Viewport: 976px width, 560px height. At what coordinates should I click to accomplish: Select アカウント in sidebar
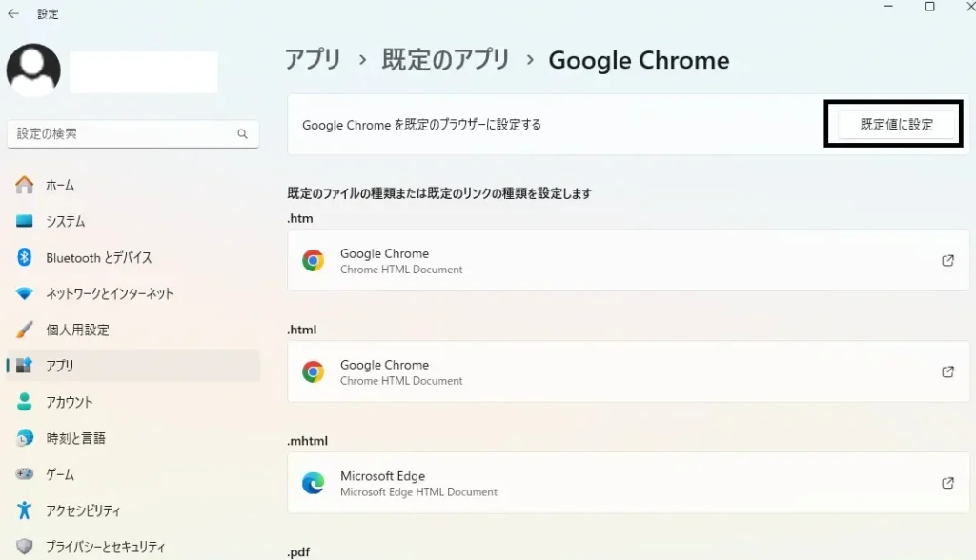[x=133, y=401]
